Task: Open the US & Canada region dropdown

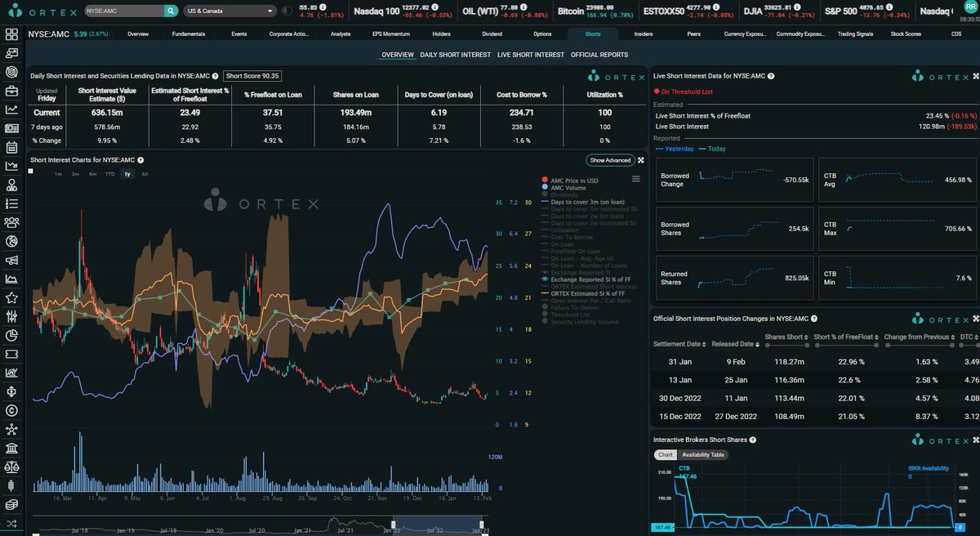Action: [x=229, y=11]
